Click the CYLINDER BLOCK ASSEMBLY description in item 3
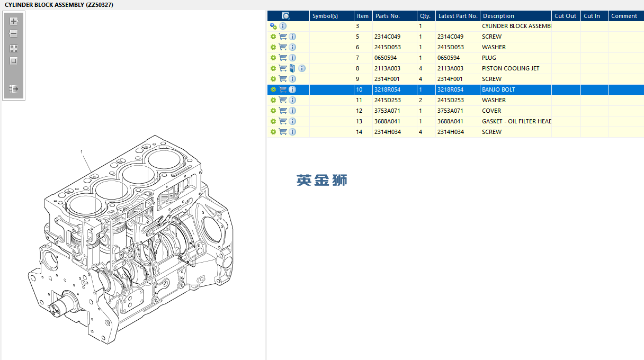The height and width of the screenshot is (360, 644). tap(516, 26)
